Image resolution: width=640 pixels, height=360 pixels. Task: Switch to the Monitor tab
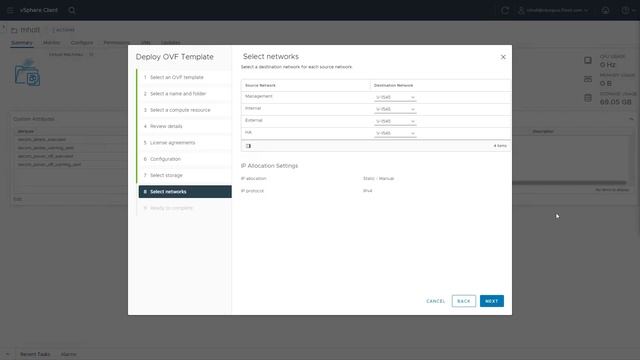coord(51,42)
